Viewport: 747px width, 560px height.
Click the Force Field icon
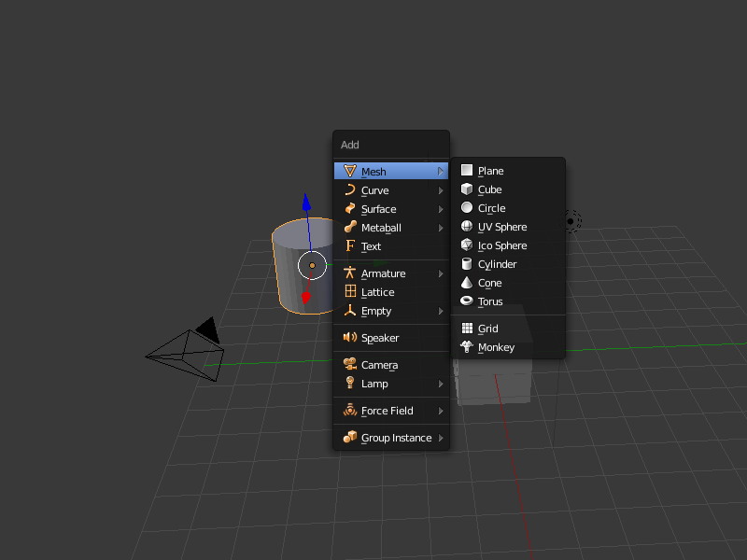pos(350,410)
